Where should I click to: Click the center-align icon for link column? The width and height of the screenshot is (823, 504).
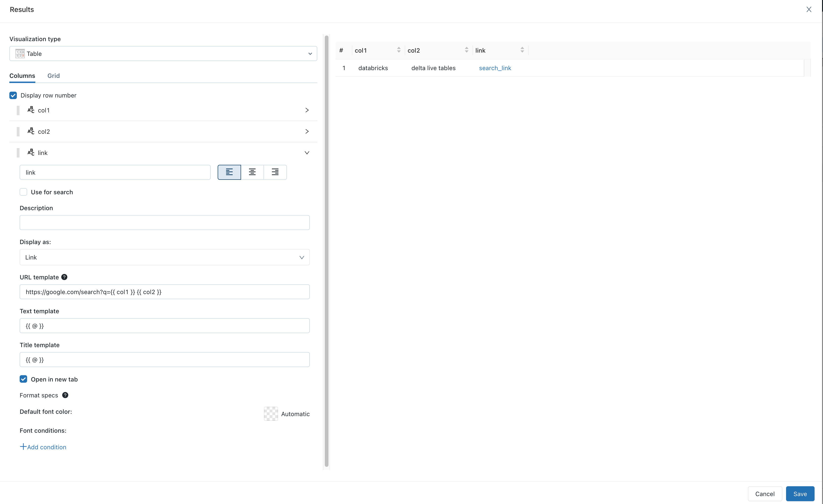(252, 172)
